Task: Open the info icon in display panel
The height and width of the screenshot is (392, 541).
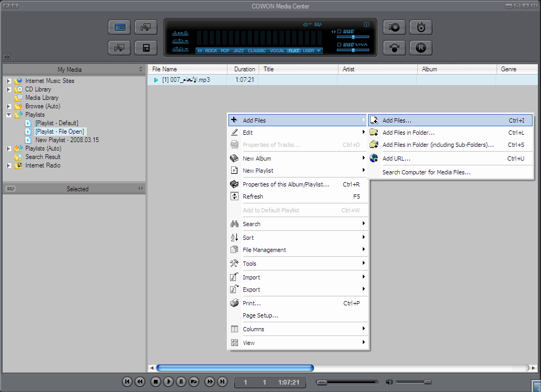Action: click(x=366, y=24)
